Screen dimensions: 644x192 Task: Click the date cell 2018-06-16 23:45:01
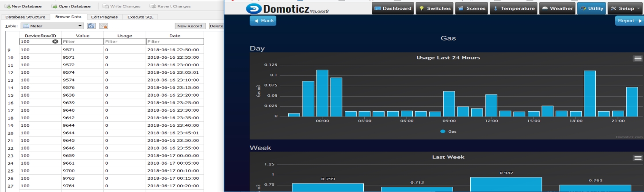point(175,132)
